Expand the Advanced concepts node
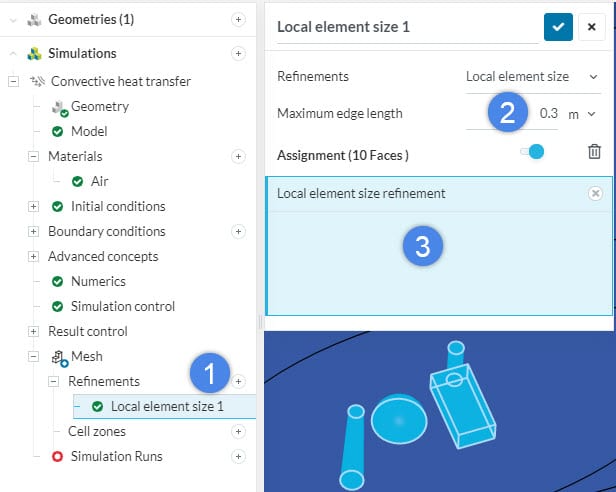Viewport: 616px width, 492px height. point(33,257)
